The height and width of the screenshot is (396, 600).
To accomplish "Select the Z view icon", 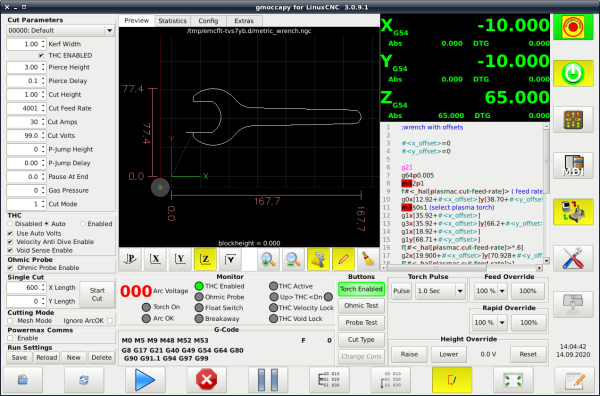I will click(205, 259).
